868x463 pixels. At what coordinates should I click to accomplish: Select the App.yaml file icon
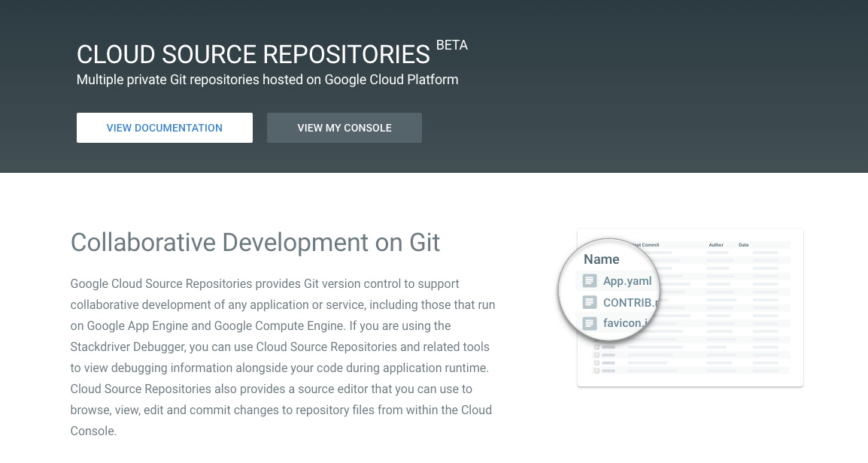click(x=590, y=281)
